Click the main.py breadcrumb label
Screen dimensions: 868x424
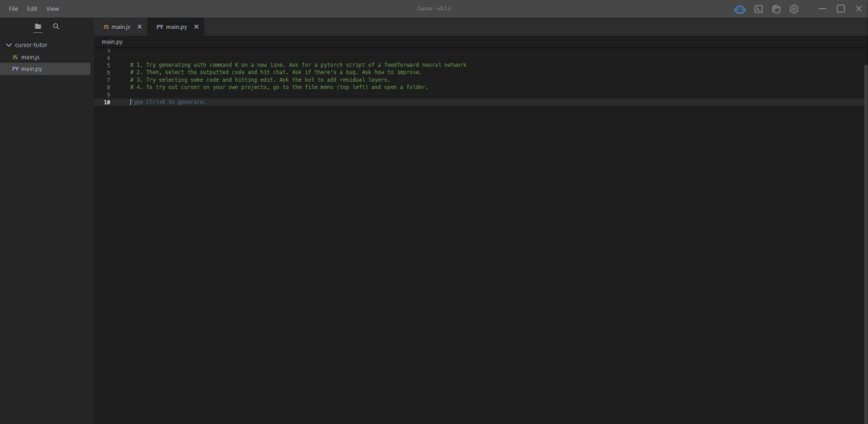tap(113, 42)
